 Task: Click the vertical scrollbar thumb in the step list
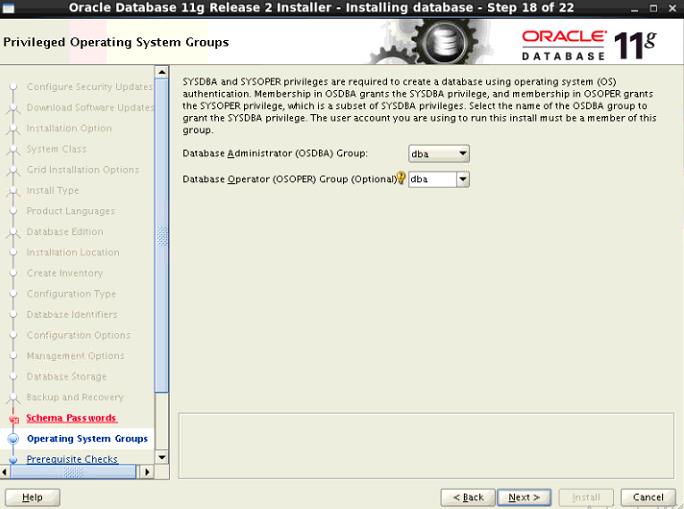[161, 236]
